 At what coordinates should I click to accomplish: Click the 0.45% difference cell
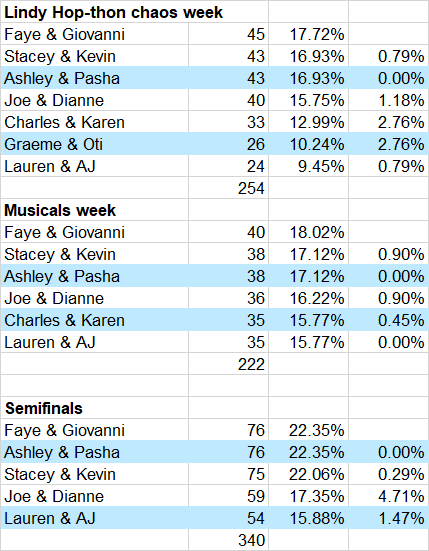tap(389, 320)
